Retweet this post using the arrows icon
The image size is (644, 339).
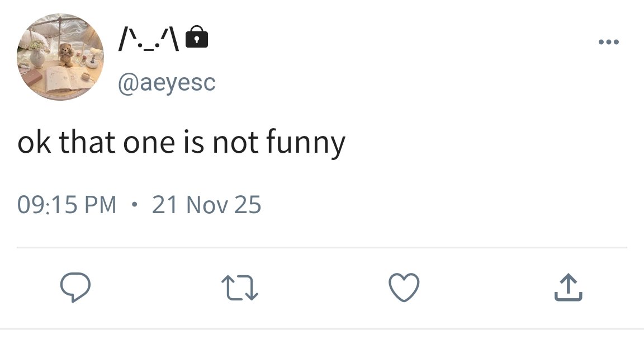[x=240, y=288]
